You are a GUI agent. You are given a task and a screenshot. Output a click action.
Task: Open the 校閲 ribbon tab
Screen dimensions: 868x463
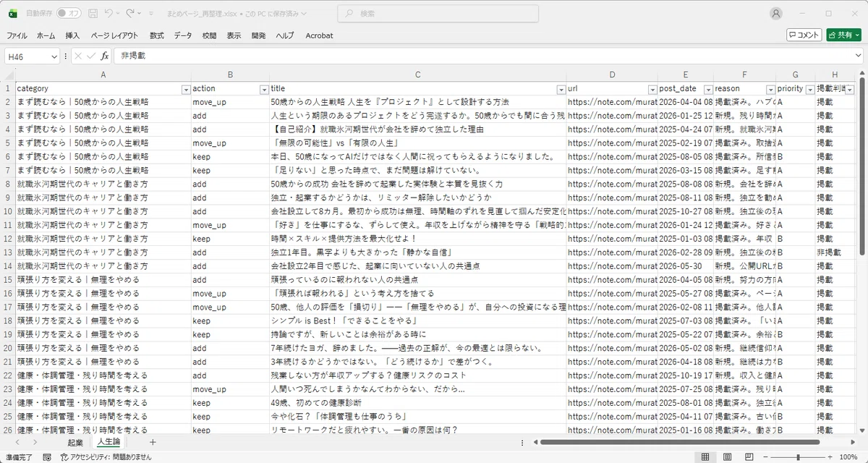tap(209, 35)
